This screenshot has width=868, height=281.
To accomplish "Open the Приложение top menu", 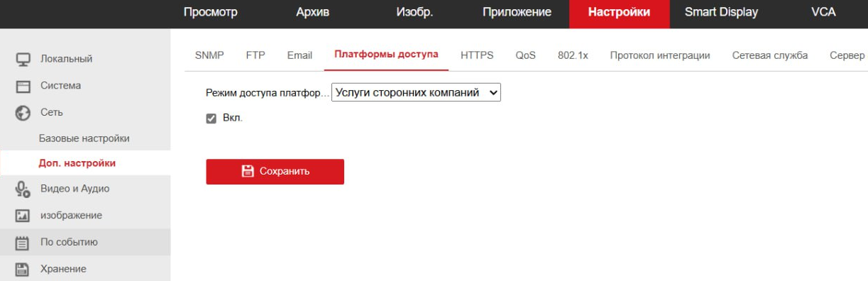I will [x=517, y=12].
